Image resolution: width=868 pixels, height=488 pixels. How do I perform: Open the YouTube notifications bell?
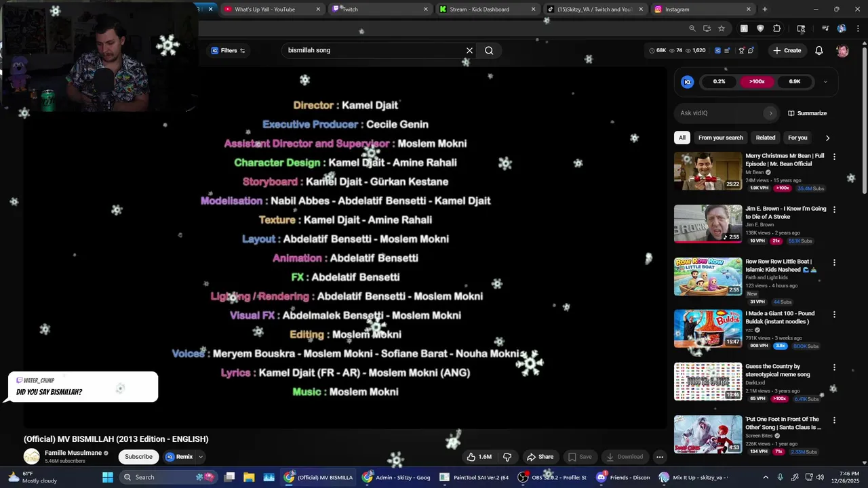pos(819,51)
